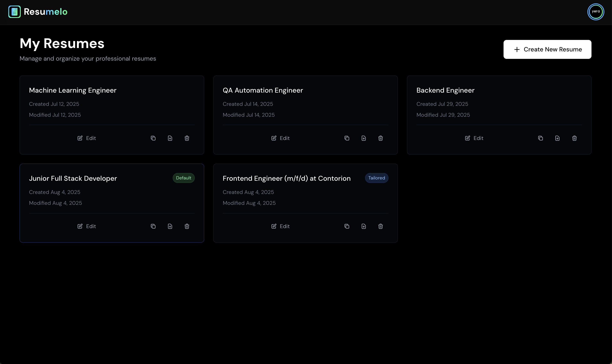Delete the QA Automation Engineer resume
Screen dimensions: 612x364
click(x=381, y=138)
